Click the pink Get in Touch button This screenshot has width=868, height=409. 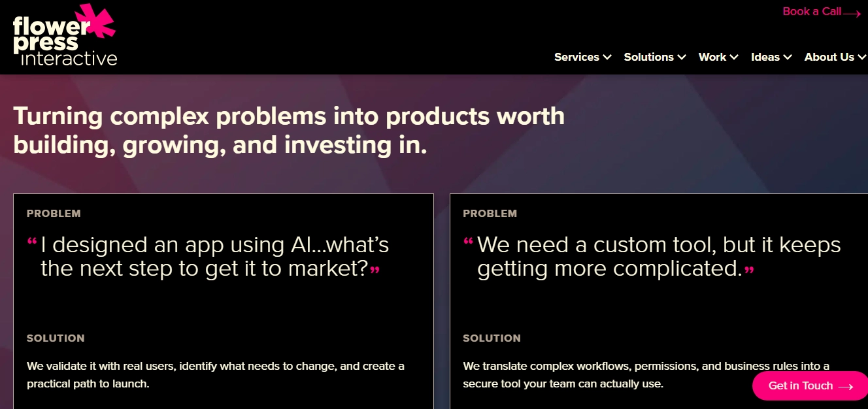click(x=810, y=385)
